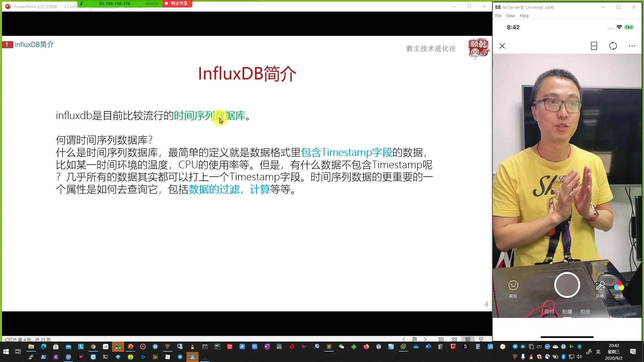Tap the 风格 style effect icon
This screenshot has height=362, width=644.
pyautogui.click(x=600, y=286)
